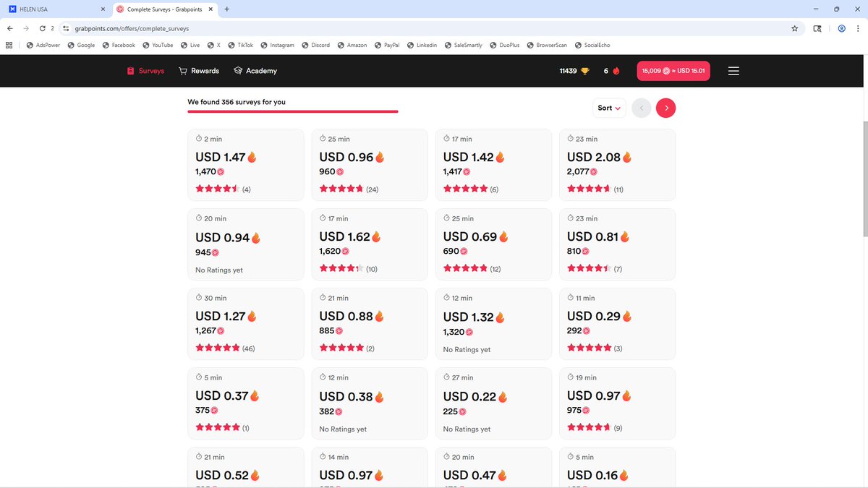This screenshot has width=868, height=488.
Task: Open the Rewards navigation item
Action: tap(199, 71)
